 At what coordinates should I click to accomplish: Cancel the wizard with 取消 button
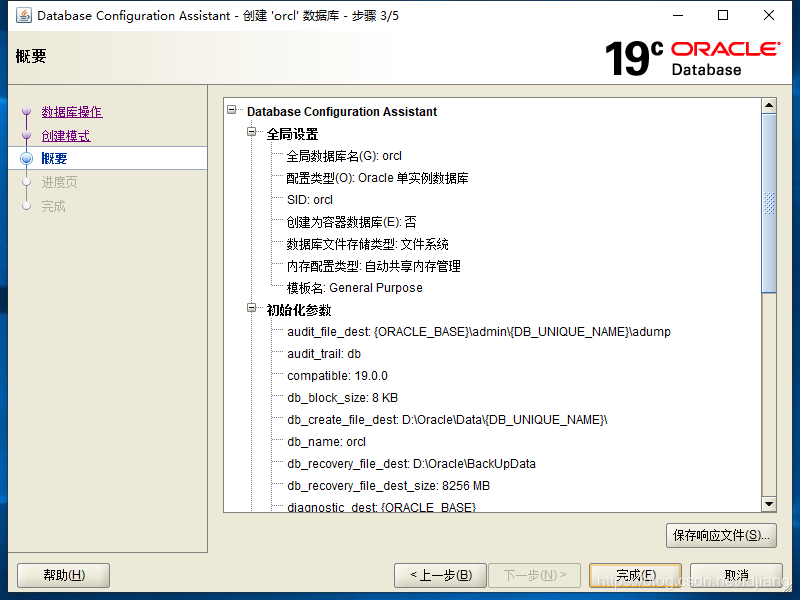[x=736, y=576]
